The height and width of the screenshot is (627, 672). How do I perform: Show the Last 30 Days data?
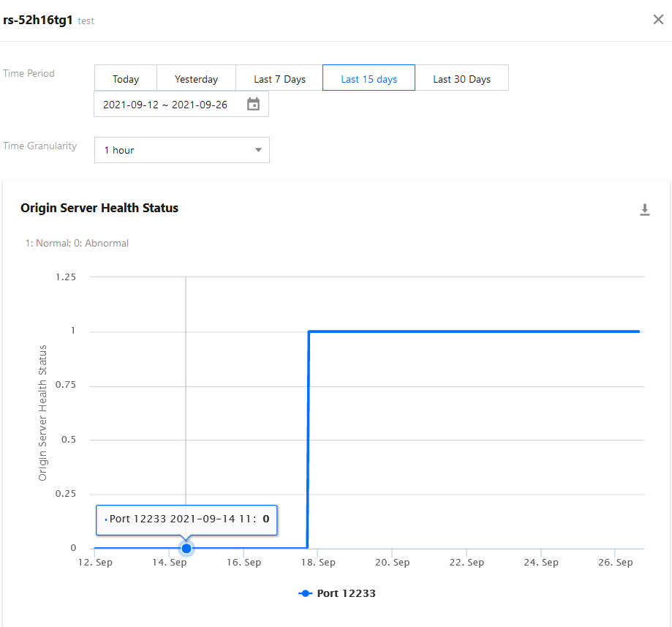pyautogui.click(x=461, y=79)
